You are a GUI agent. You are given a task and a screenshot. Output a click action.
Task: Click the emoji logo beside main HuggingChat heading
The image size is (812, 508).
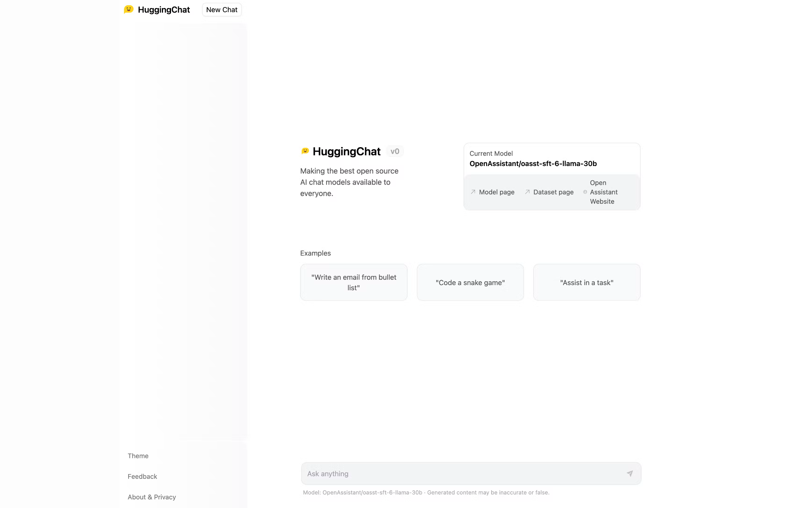coord(305,151)
